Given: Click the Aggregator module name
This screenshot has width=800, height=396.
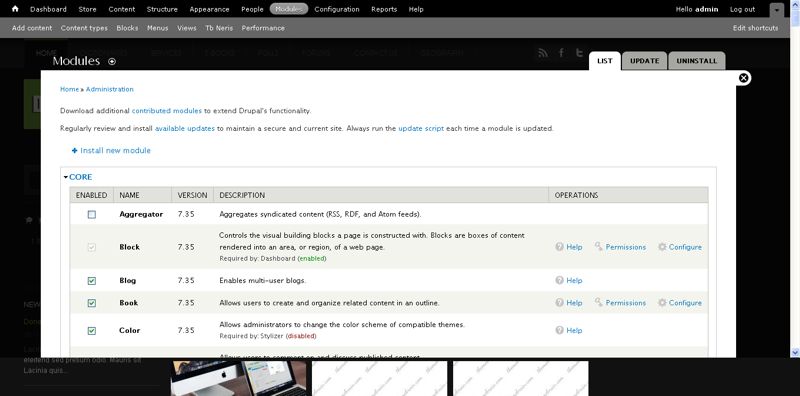Looking at the screenshot, I should point(141,214).
